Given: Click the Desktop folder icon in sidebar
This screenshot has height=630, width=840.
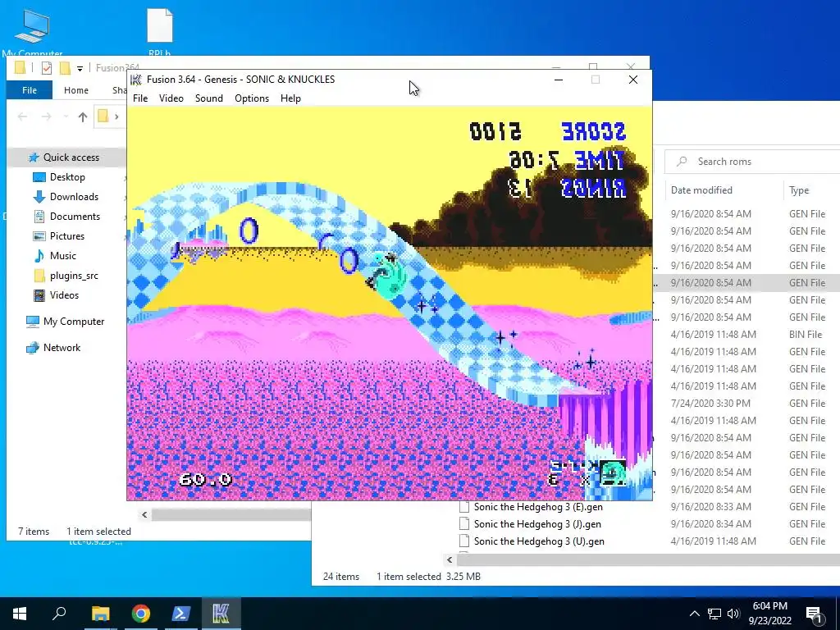Looking at the screenshot, I should click(39, 177).
